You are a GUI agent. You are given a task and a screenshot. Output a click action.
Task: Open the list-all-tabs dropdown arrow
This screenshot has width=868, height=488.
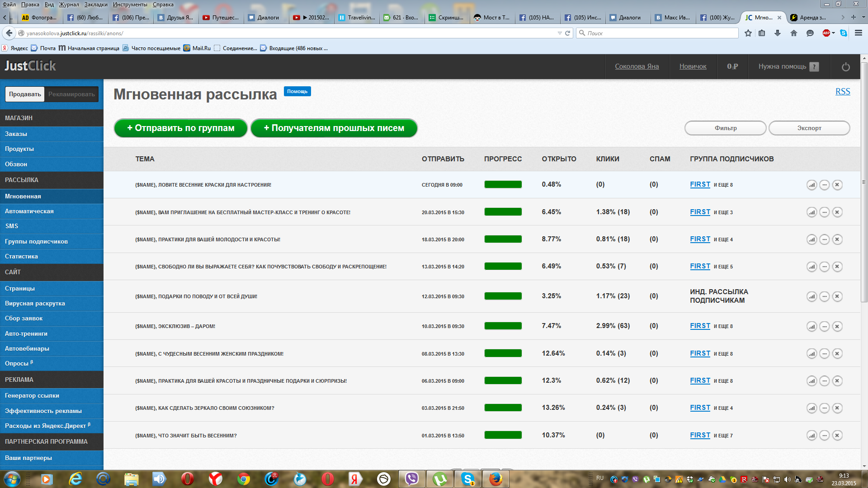point(863,17)
